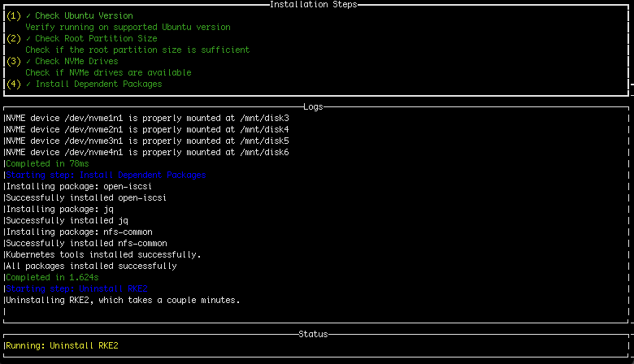Viewport: 634px width, 364px height.
Task: Click 'Starting step: Uninstall RKE2' log line
Action: (x=77, y=289)
